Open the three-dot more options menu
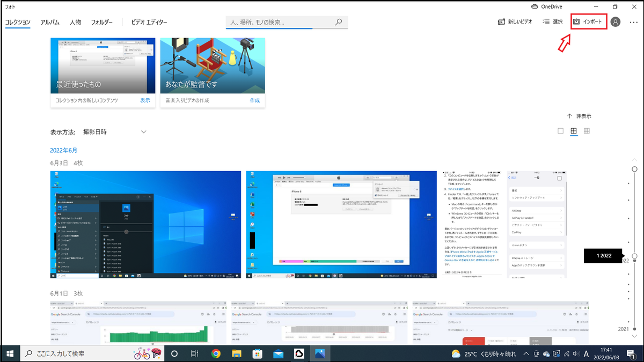The width and height of the screenshot is (644, 362). point(634,22)
